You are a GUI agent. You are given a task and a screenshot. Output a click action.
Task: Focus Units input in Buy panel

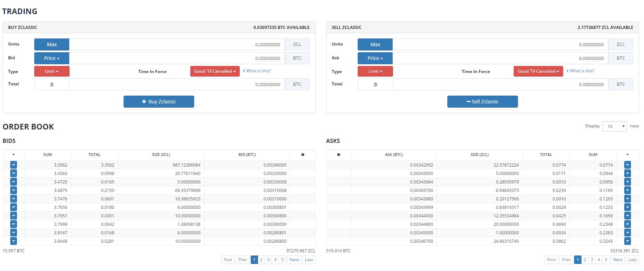click(x=177, y=44)
